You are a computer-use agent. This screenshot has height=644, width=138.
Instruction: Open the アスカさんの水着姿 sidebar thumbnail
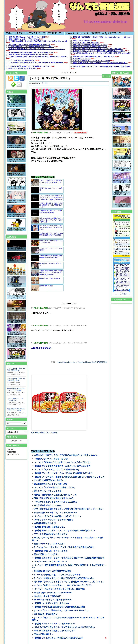click(x=16, y=211)
